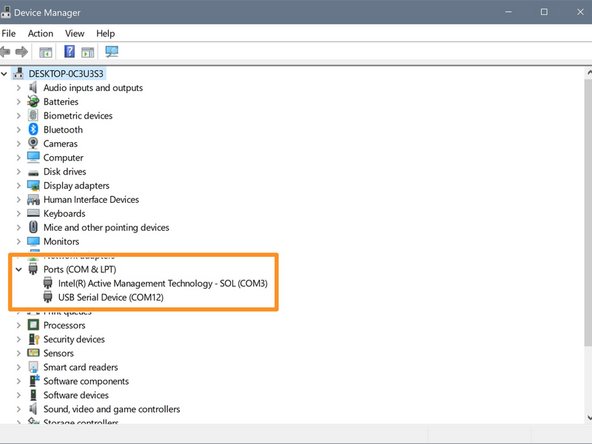
Task: Minimize the Device Manager window
Action: 509,12
